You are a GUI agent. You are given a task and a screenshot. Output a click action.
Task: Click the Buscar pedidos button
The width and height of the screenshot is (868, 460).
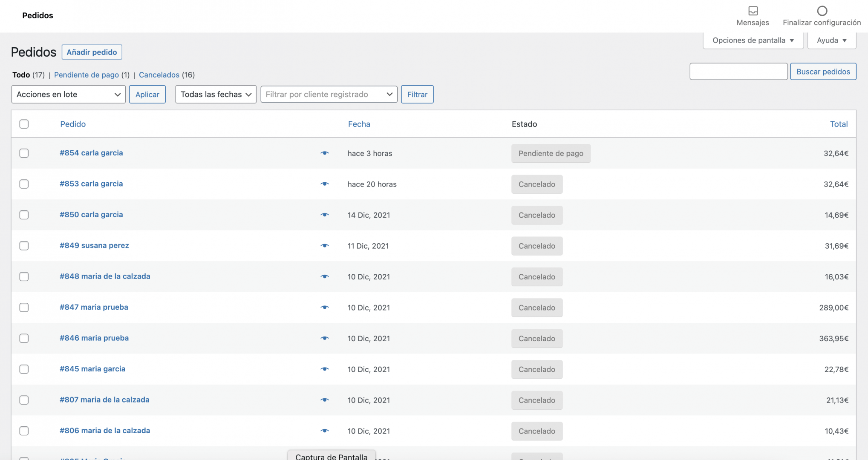[x=823, y=72]
